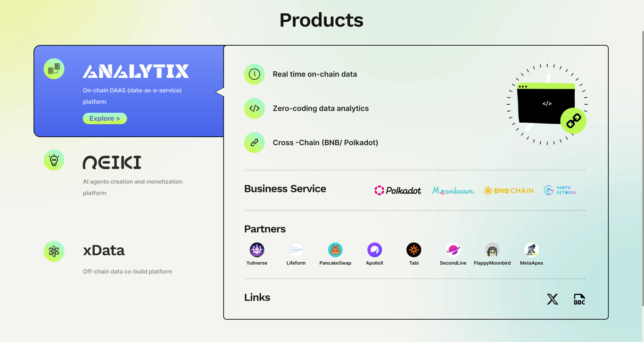The width and height of the screenshot is (644, 342).
Task: Click the chain link icon for Cross-Chain
Action: [x=255, y=142]
